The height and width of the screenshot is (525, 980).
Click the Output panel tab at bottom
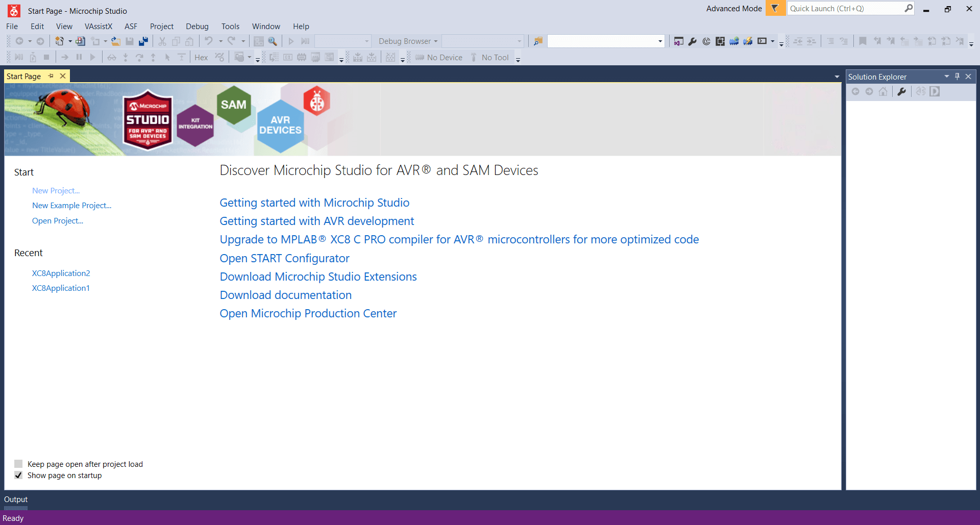tap(16, 499)
